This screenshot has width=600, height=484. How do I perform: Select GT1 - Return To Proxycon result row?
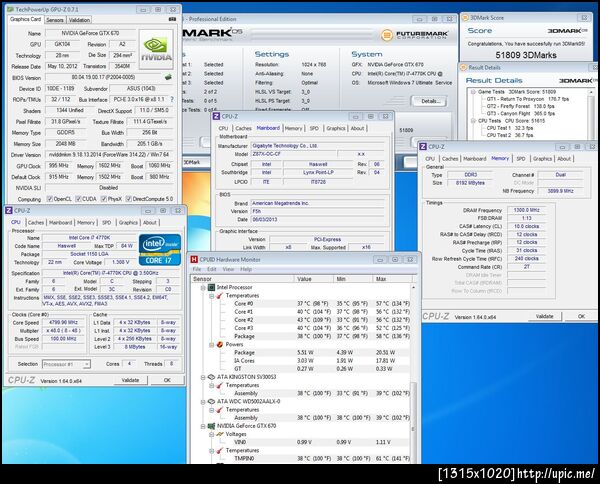(x=527, y=99)
